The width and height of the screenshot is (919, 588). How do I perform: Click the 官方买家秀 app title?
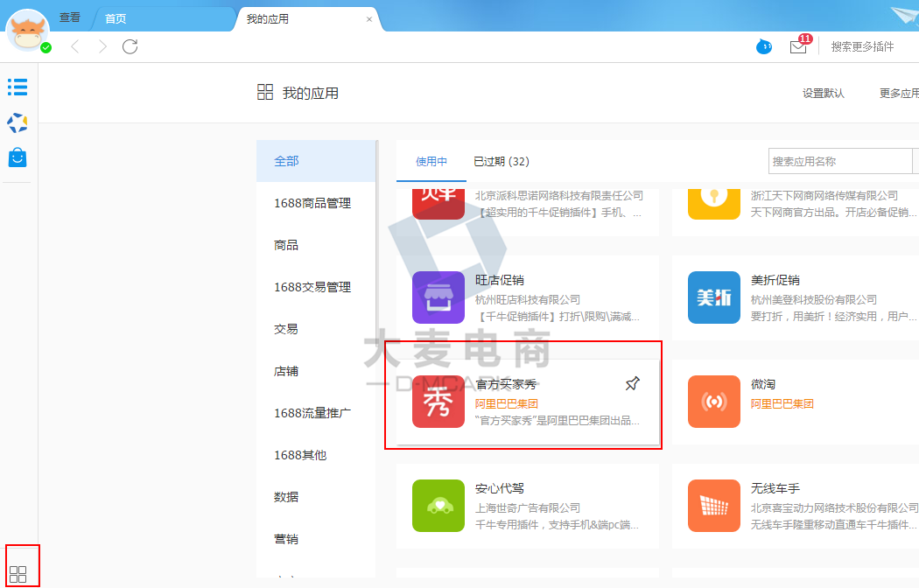(x=506, y=384)
